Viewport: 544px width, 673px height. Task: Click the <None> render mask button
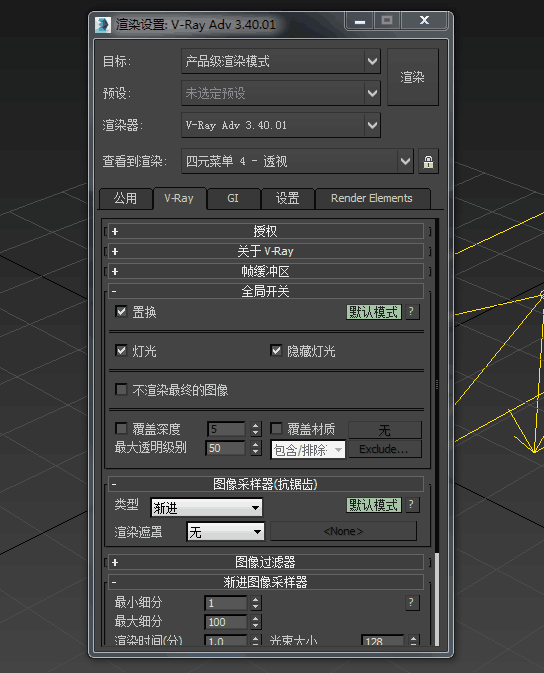coord(343,531)
